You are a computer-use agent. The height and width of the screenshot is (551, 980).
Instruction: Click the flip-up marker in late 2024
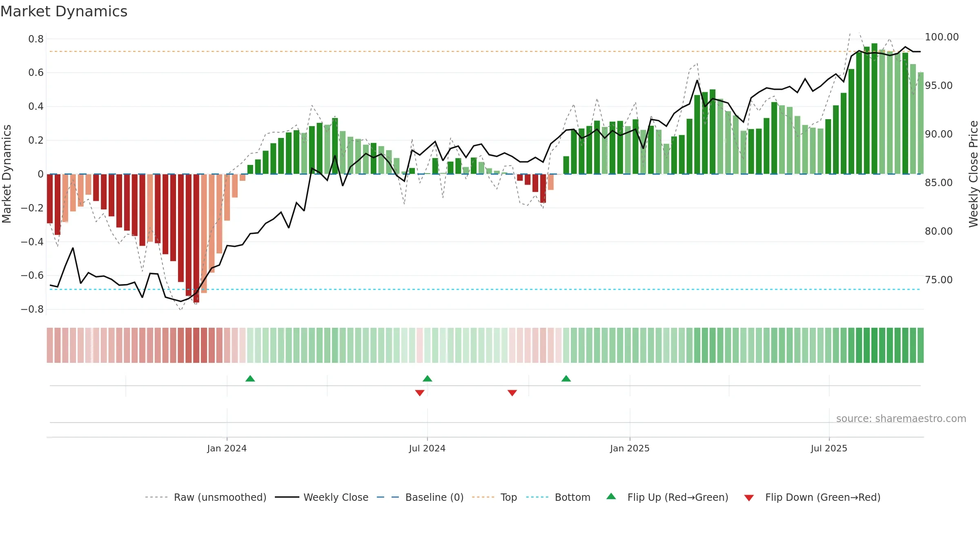(x=566, y=378)
